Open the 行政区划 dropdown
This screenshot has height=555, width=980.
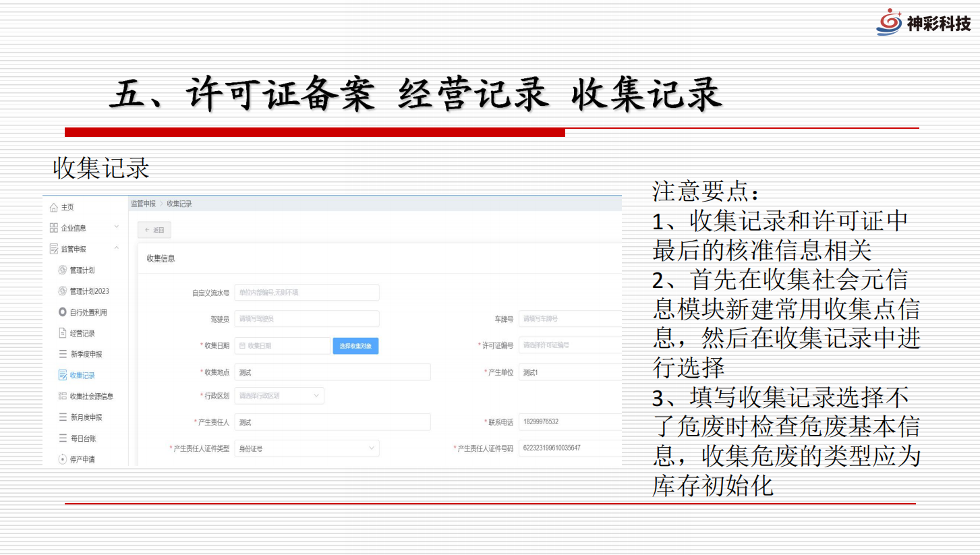click(279, 396)
